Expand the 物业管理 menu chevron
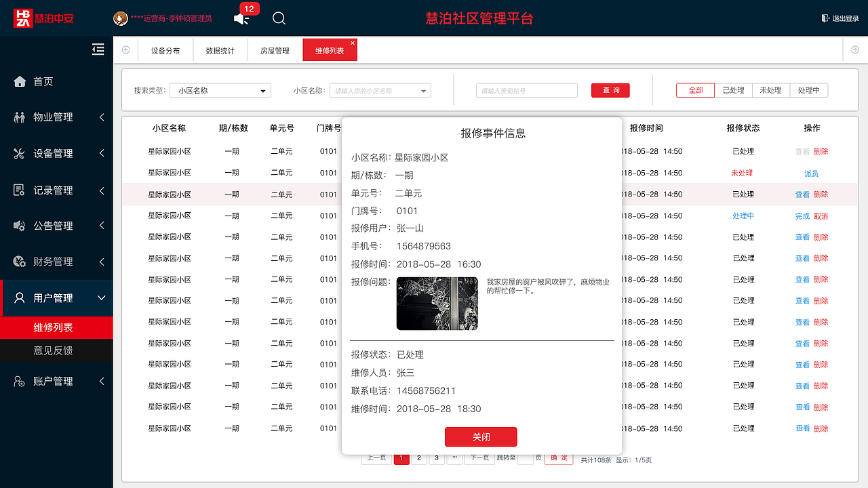 (102, 117)
